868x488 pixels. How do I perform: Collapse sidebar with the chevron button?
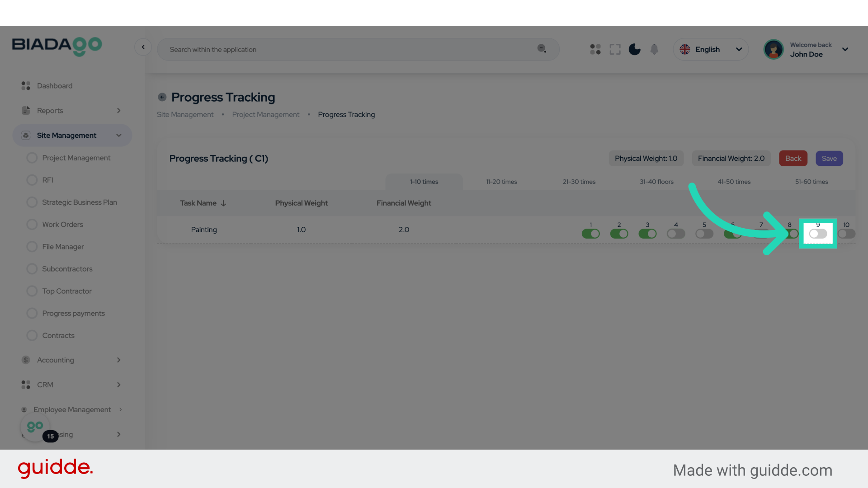pyautogui.click(x=143, y=47)
